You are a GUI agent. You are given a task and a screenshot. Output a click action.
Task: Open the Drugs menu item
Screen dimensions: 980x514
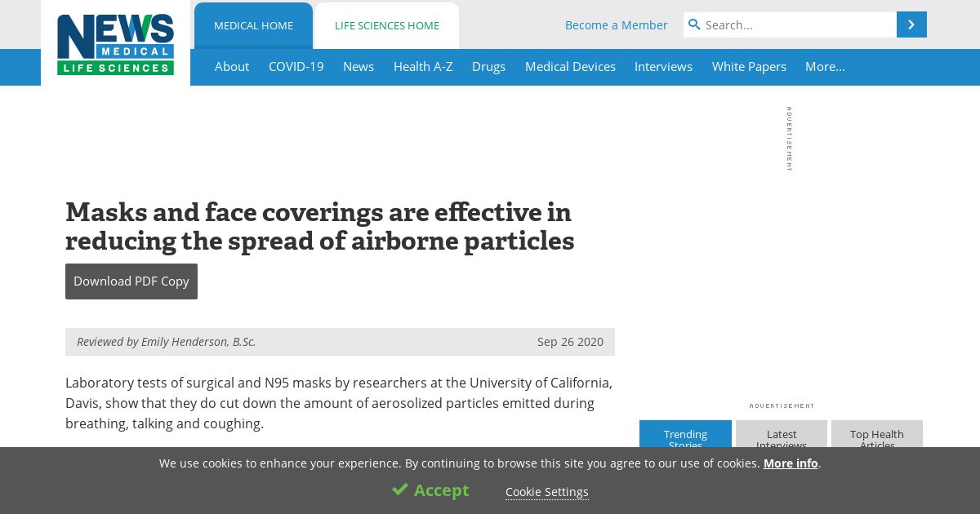coord(488,67)
